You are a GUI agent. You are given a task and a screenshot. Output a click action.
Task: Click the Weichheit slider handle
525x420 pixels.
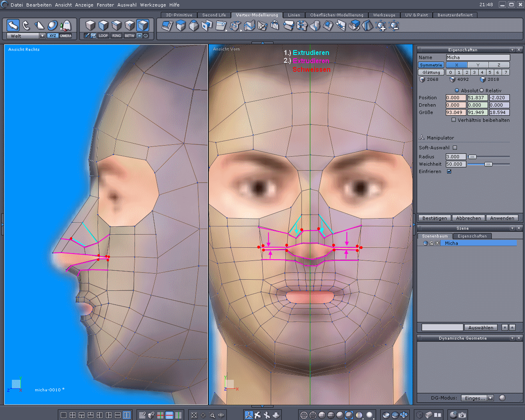coord(488,164)
